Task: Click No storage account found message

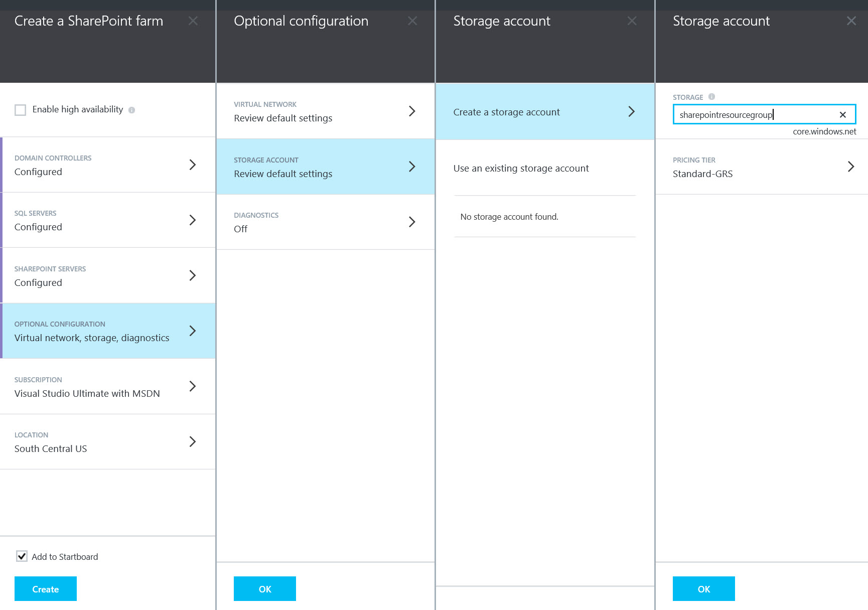Action: point(509,217)
